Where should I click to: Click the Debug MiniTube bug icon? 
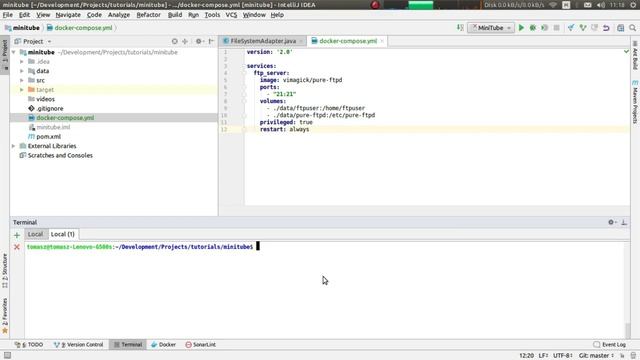click(533, 28)
